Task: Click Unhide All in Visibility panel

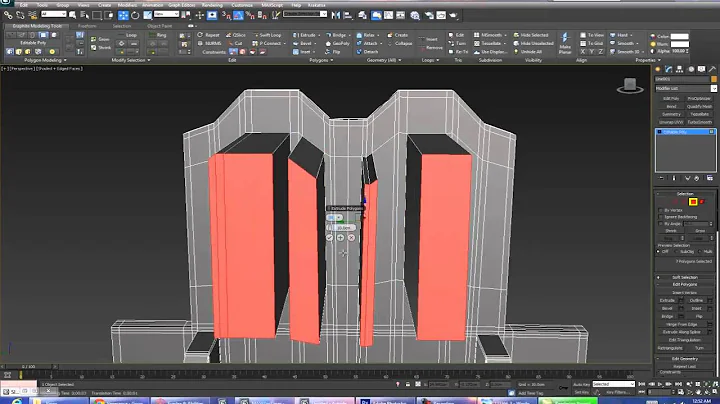Action: pyautogui.click(x=528, y=51)
